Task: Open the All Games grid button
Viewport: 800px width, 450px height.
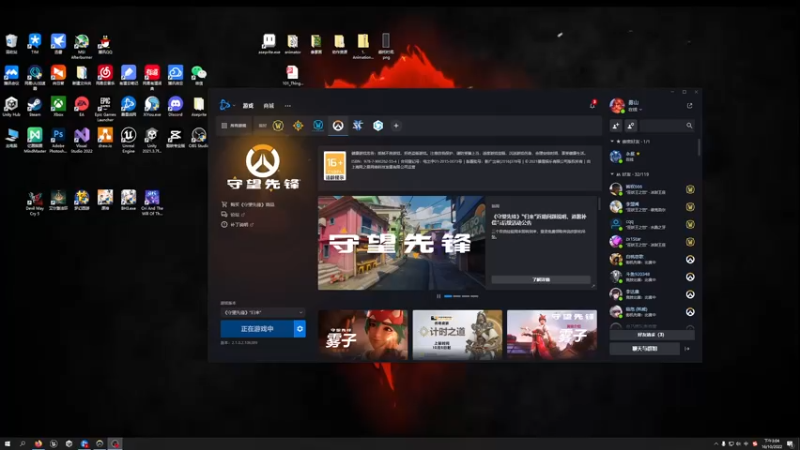Action: click(234, 126)
